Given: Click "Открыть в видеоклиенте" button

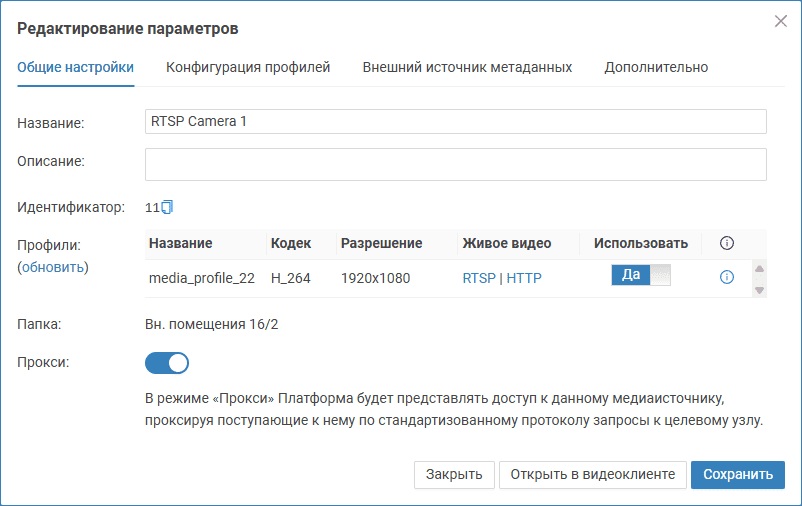Looking at the screenshot, I should (593, 474).
